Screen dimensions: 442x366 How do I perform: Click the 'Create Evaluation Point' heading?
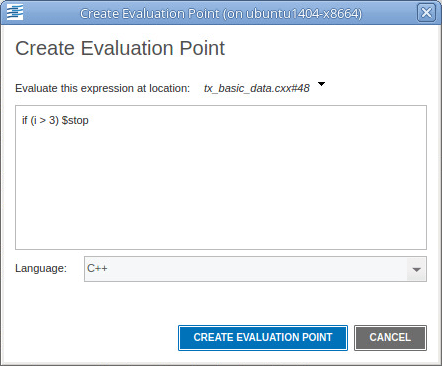click(120, 48)
